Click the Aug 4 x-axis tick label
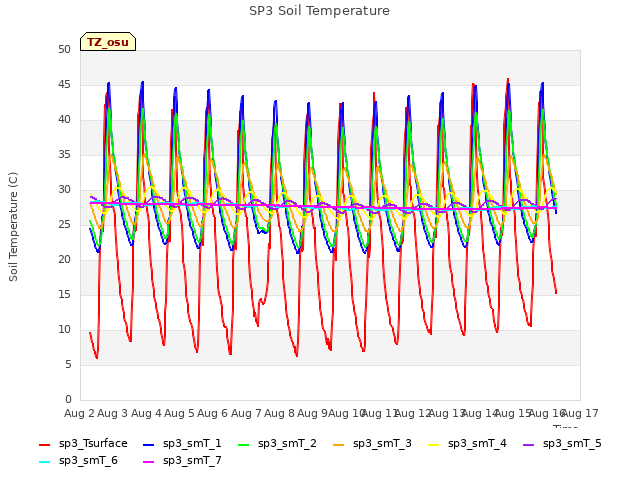 pyautogui.click(x=146, y=413)
